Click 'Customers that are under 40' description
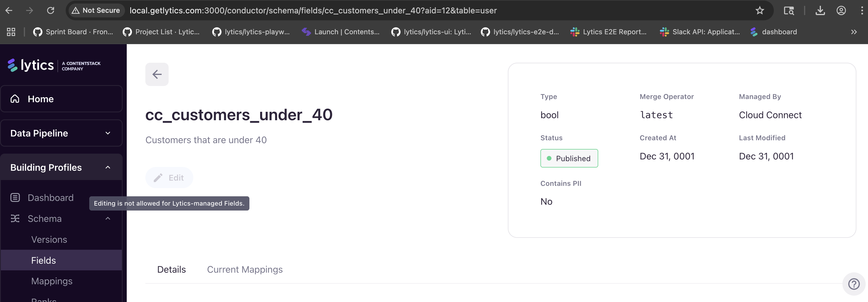 206,140
